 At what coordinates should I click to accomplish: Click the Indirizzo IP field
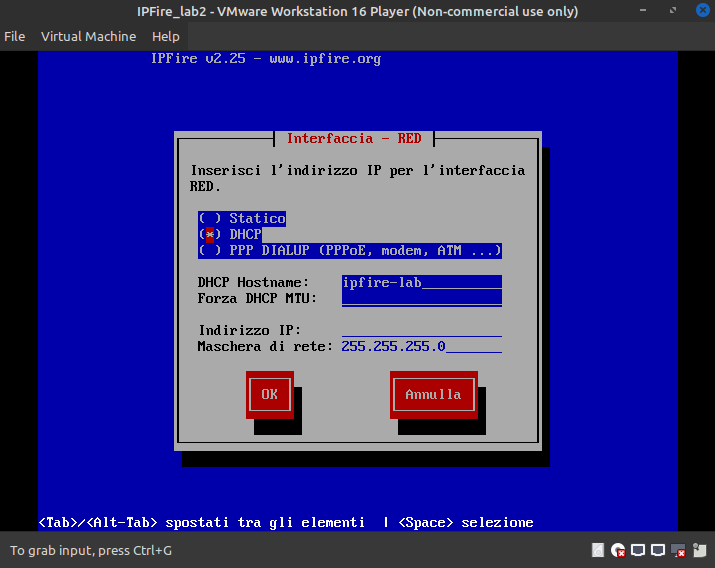coord(422,330)
